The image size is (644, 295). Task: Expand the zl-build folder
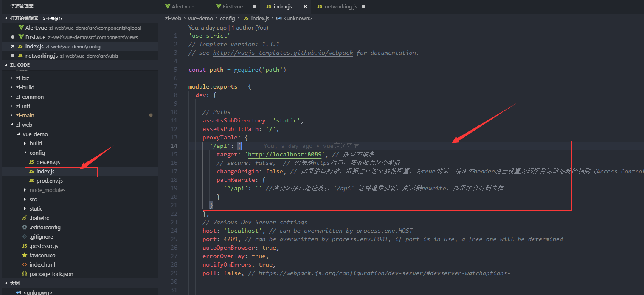pyautogui.click(x=25, y=87)
